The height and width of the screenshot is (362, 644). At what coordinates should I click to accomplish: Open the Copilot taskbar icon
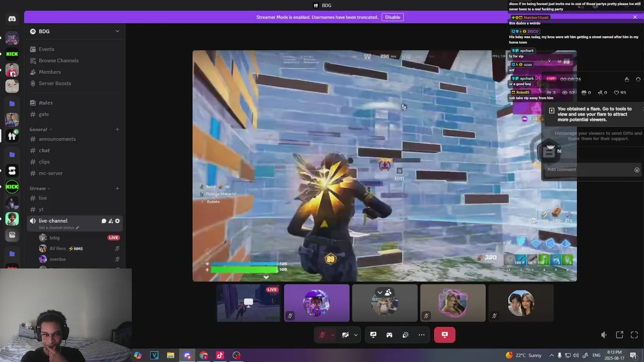[x=138, y=355]
